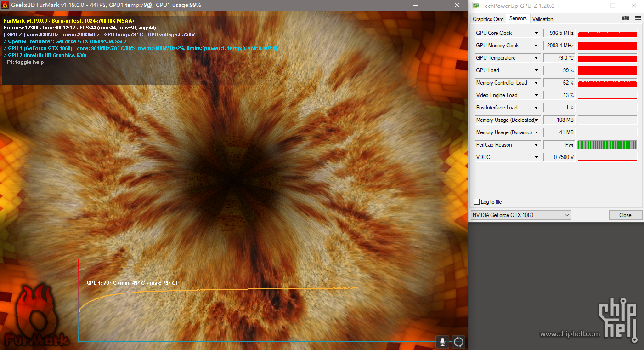
Task: Expand the GPU Memory Clock sensor dropdown
Action: 536,46
